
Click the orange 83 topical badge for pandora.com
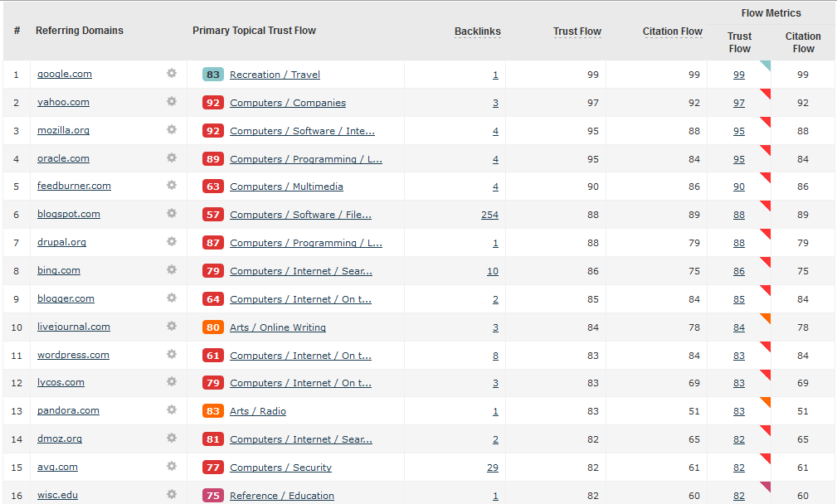tap(213, 411)
